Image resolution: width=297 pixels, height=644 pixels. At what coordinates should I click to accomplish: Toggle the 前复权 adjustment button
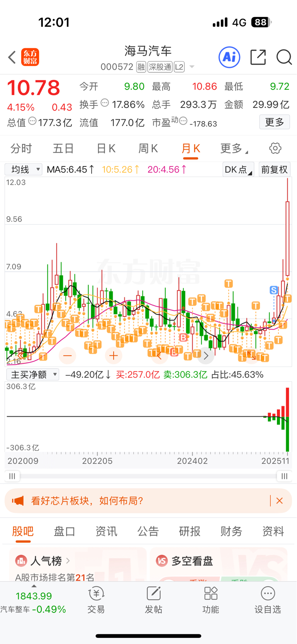click(275, 169)
